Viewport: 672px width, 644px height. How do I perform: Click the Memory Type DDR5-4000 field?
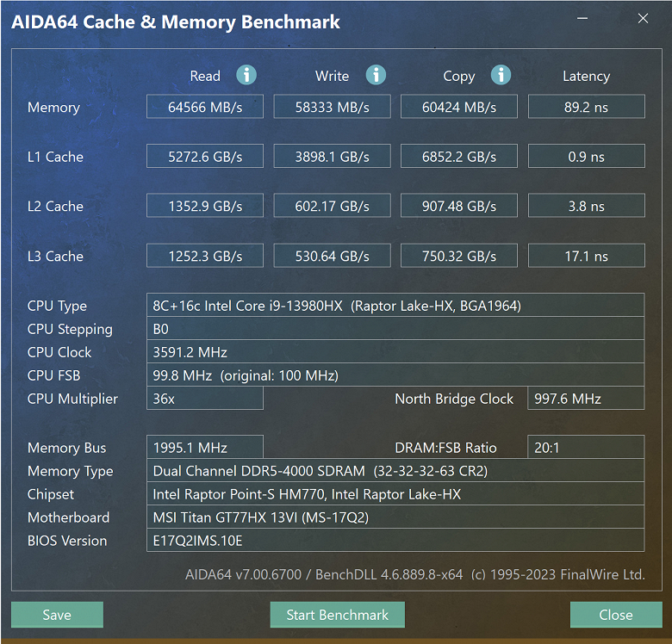[x=395, y=471]
